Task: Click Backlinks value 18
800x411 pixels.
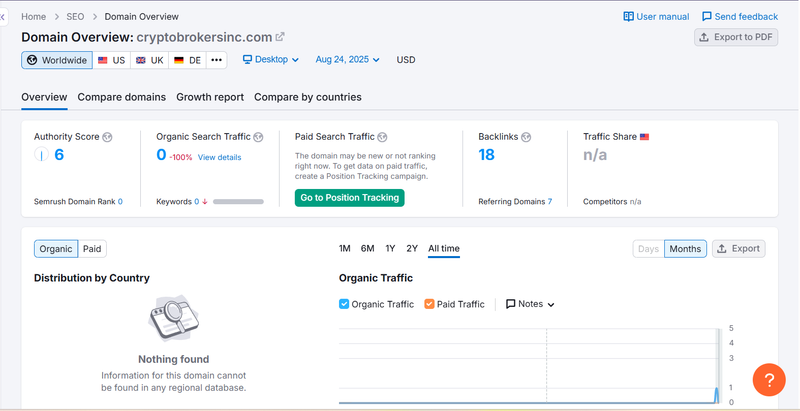Action: pos(487,155)
